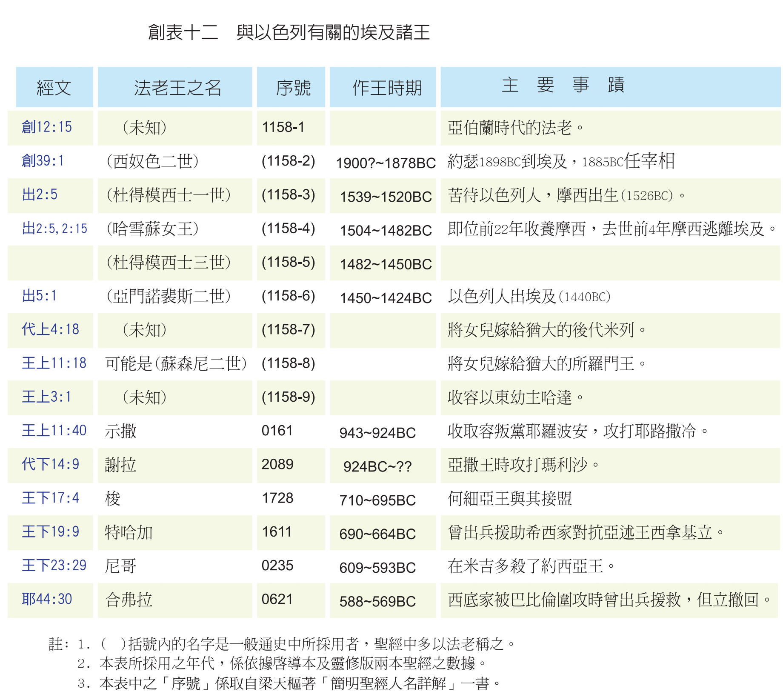Screen dimensions: 783x700
Task: Click the 出2:5, 2:15 link for 哈雪蘇女王
Action: 54,229
